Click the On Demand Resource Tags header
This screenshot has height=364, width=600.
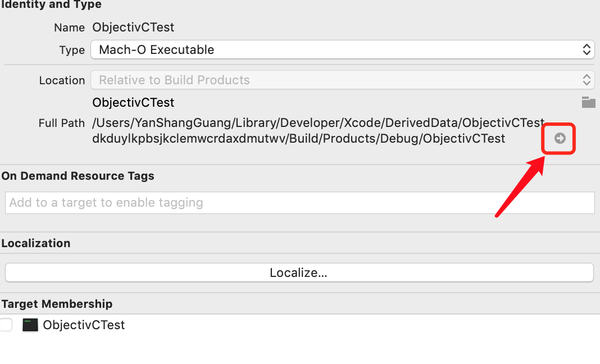(78, 176)
